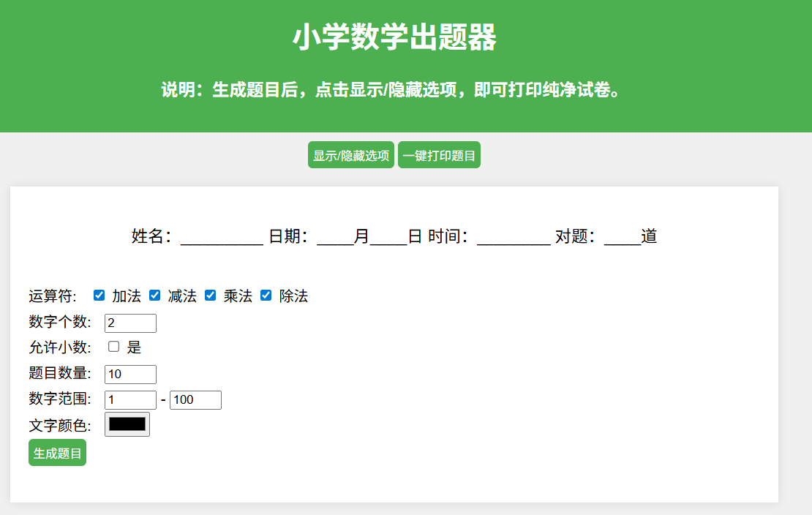
Task: Click the 显示/隐藏选项 button
Action: click(x=351, y=155)
